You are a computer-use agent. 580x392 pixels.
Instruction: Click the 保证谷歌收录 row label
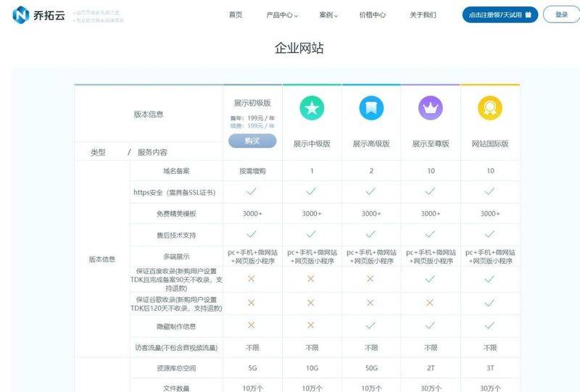pos(176,304)
